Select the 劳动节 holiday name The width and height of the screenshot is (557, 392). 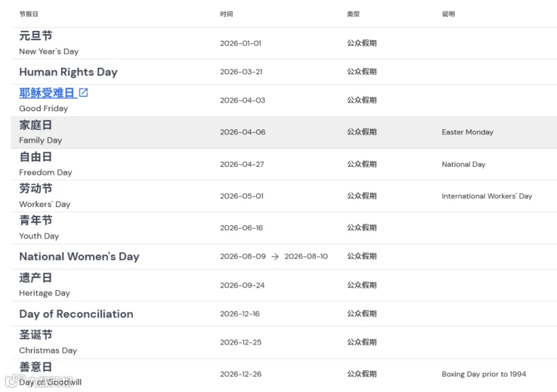tap(35, 189)
